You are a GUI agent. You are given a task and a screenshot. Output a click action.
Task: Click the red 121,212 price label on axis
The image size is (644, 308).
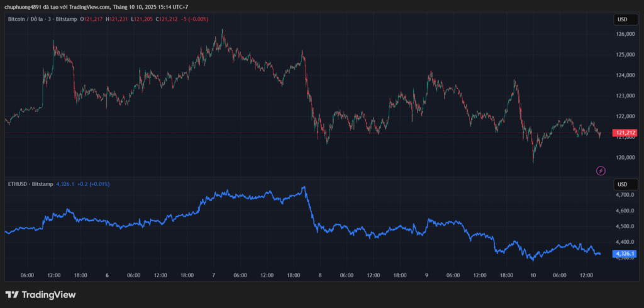[625, 133]
